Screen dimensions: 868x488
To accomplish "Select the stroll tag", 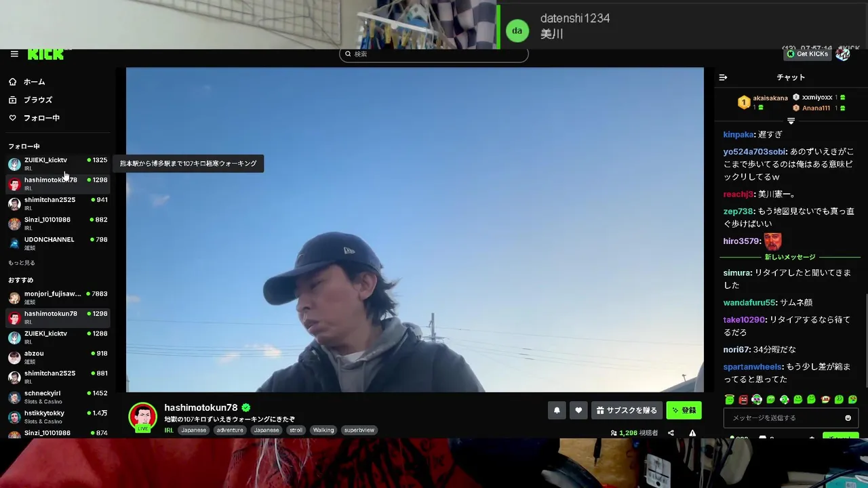I will [x=296, y=430].
